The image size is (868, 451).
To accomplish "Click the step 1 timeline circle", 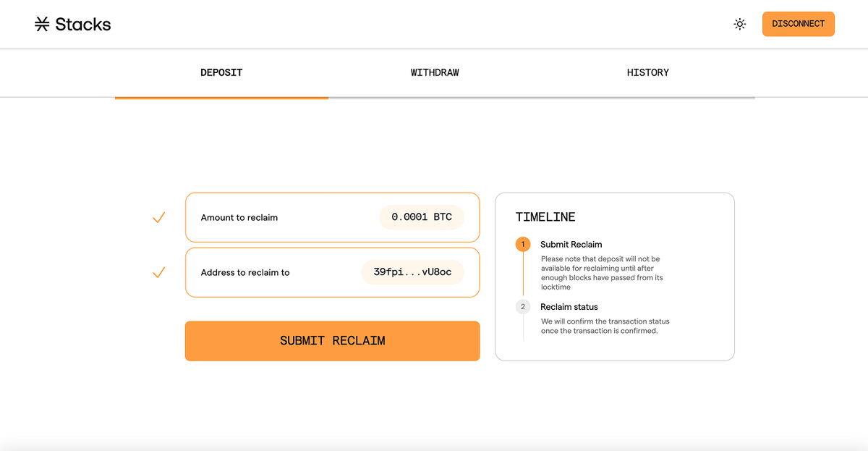I will (x=523, y=244).
